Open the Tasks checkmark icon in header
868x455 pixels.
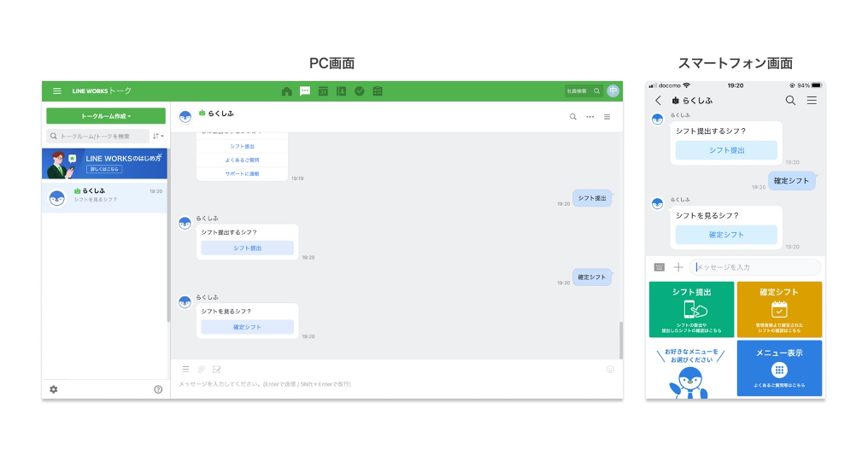pos(359,91)
